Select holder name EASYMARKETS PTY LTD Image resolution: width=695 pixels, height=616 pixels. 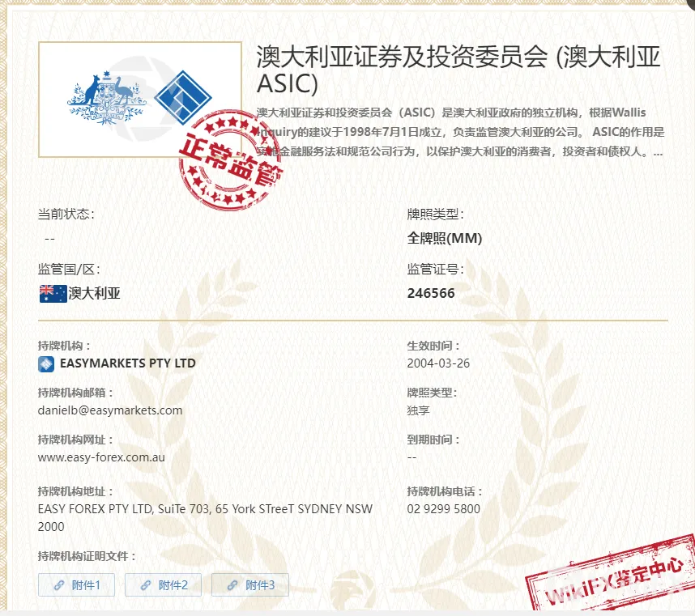[x=128, y=363]
